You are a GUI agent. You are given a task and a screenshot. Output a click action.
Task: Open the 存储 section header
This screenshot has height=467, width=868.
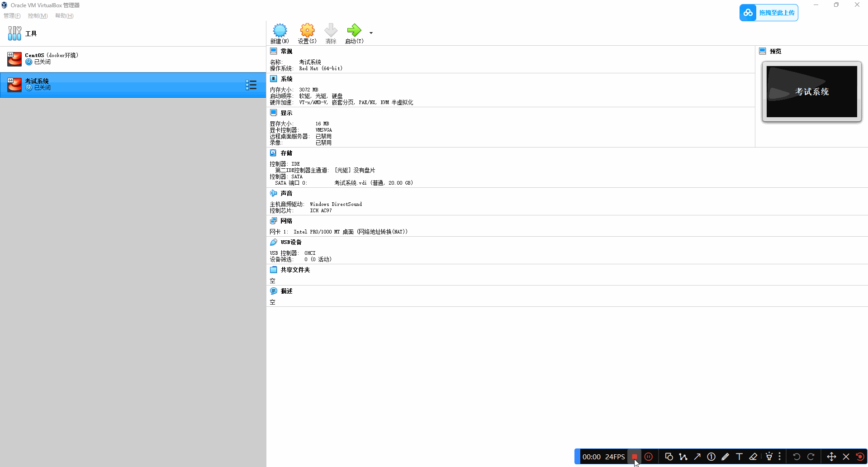[x=286, y=153]
